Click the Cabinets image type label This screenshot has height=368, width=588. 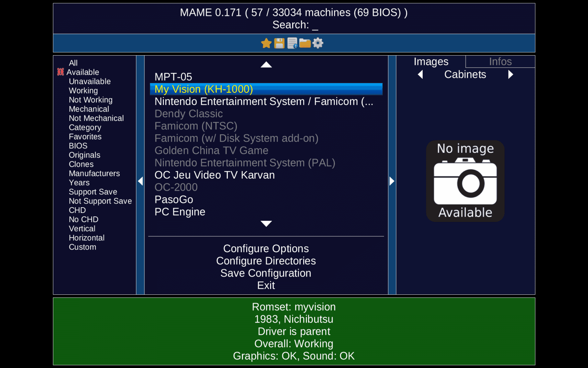(x=465, y=75)
